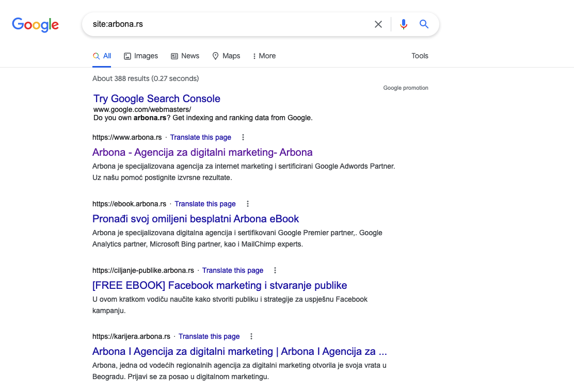Switch to the Images tab
The image size is (574, 392).
tap(141, 56)
